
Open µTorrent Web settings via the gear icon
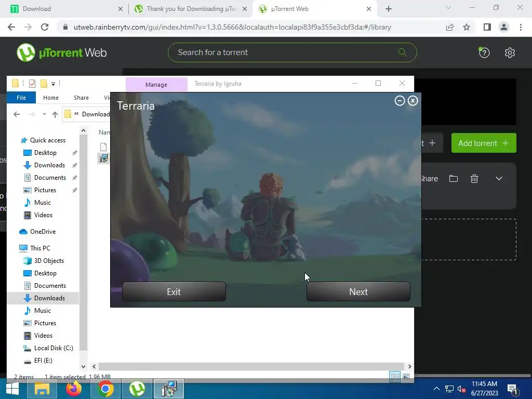click(x=510, y=52)
